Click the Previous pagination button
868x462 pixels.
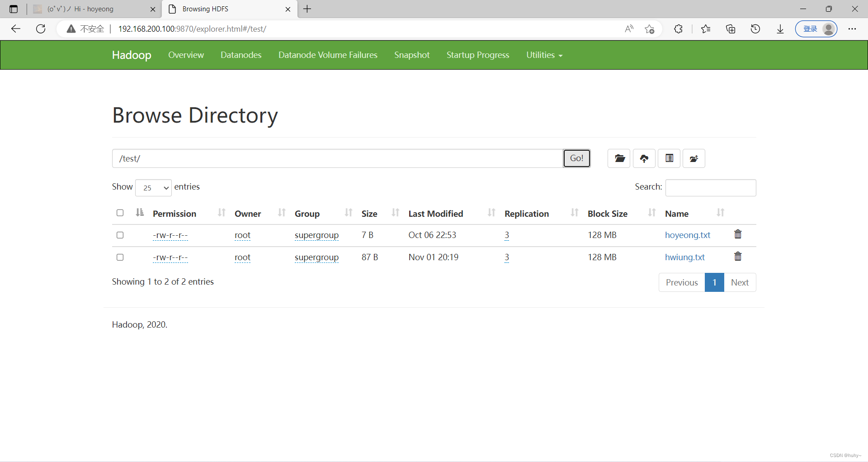pos(682,282)
